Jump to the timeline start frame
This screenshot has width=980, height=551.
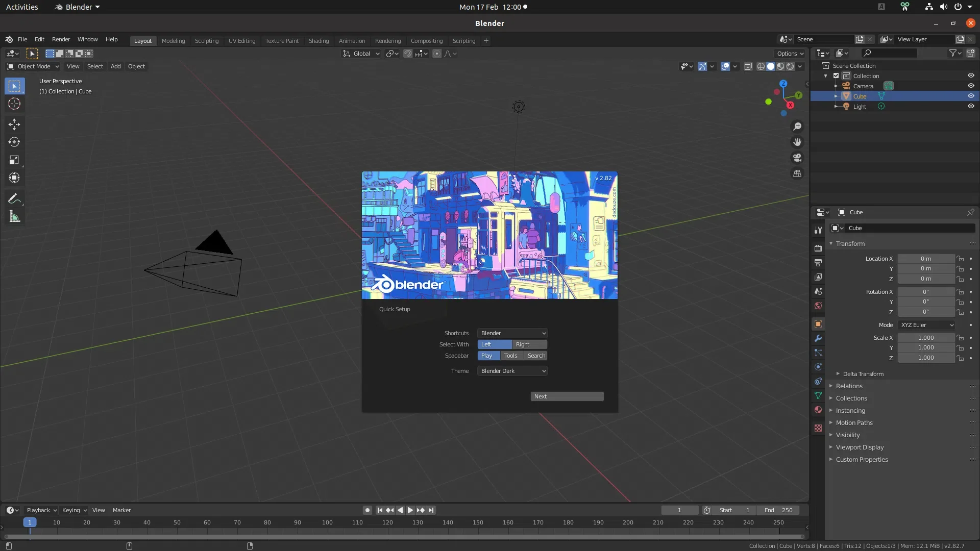(380, 510)
